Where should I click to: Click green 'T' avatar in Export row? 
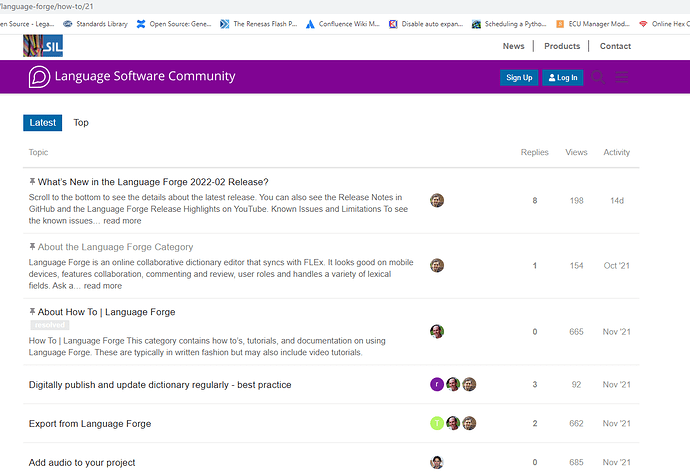point(437,423)
